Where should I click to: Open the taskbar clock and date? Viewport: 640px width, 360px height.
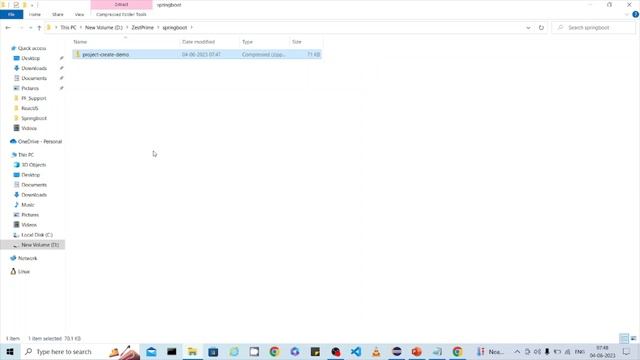602,352
